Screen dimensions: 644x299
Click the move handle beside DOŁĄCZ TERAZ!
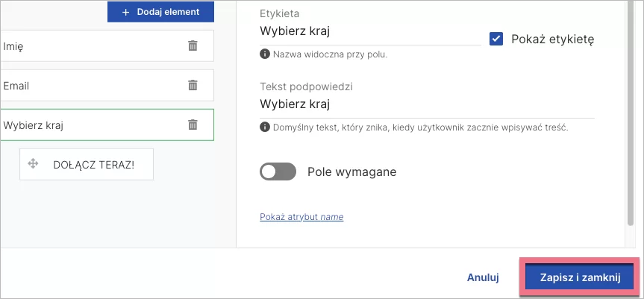coord(33,163)
